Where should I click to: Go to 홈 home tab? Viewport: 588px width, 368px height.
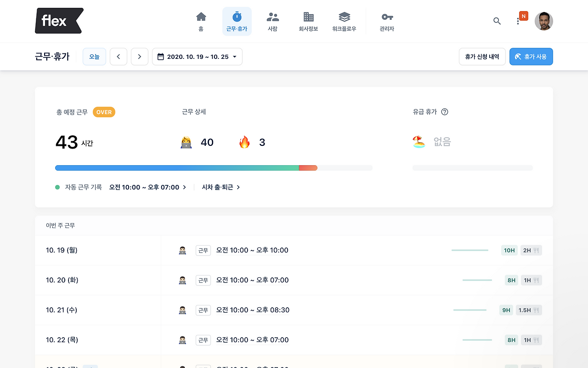201,21
